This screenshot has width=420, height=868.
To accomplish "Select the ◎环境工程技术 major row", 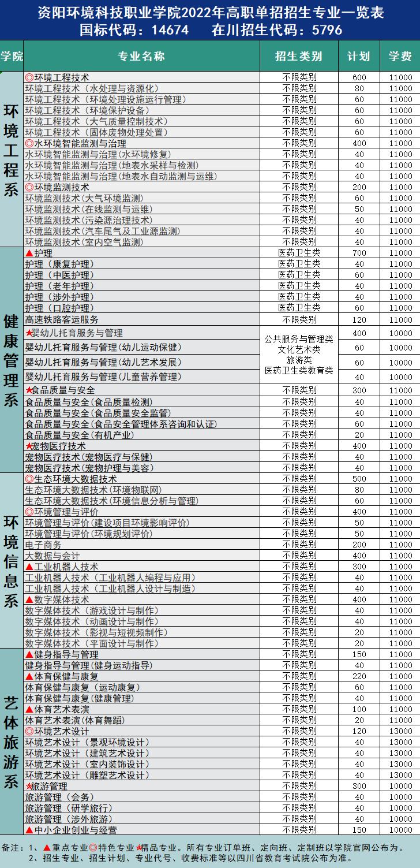I will click(x=141, y=77).
